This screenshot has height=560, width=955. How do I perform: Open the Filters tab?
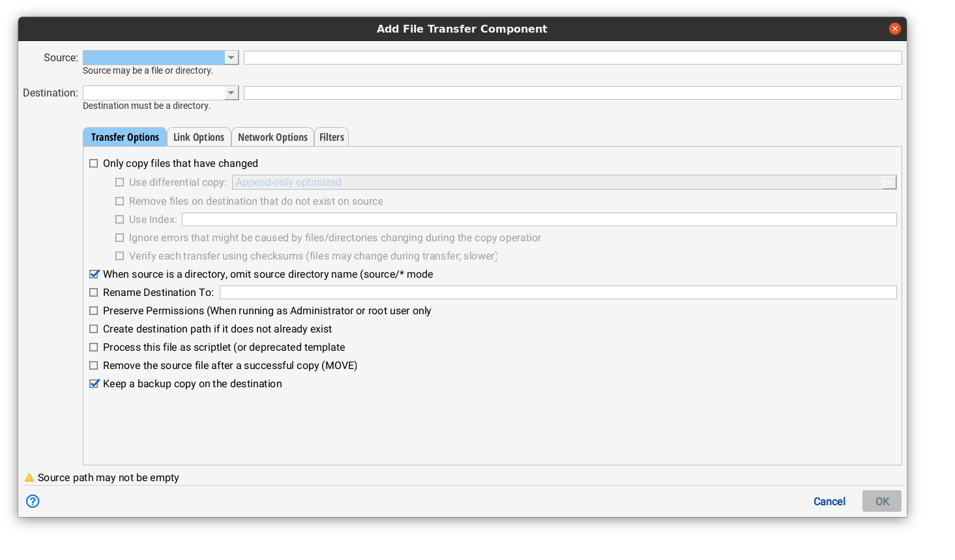tap(331, 136)
